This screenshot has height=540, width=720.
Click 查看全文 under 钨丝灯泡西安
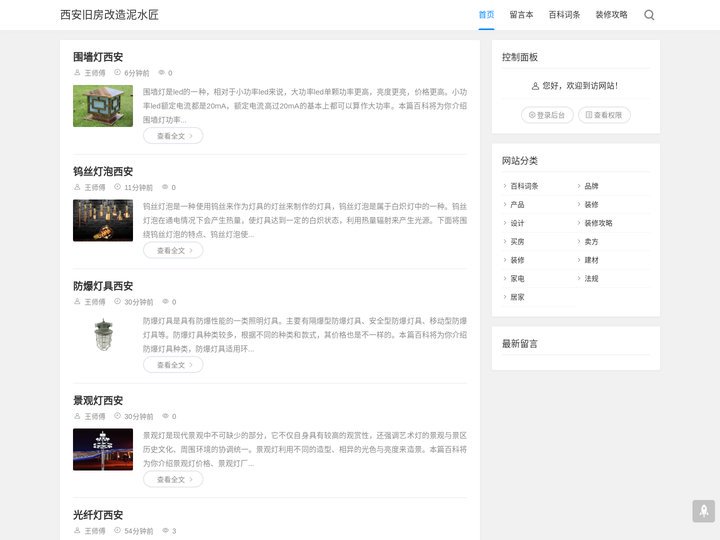click(173, 250)
